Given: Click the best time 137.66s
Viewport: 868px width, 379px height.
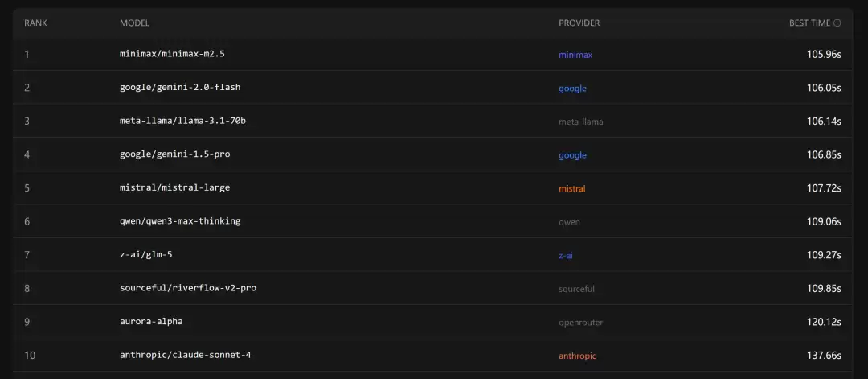Looking at the screenshot, I should (x=824, y=355).
